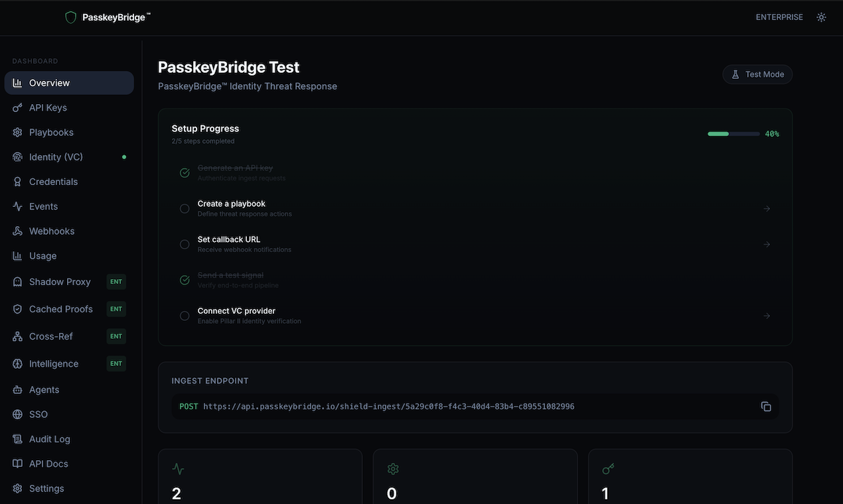Expand the Set callback URL step
Viewport: 843px width, 504px height.
point(767,244)
